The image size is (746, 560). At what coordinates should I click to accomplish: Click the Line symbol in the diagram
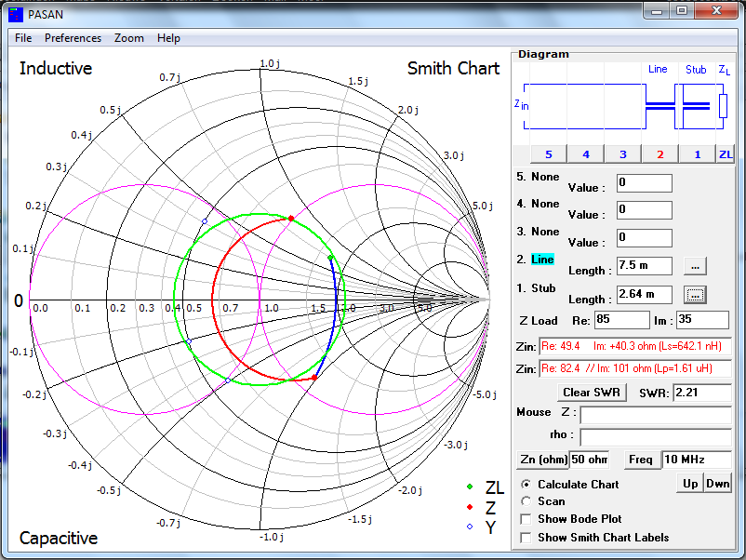pos(659,107)
